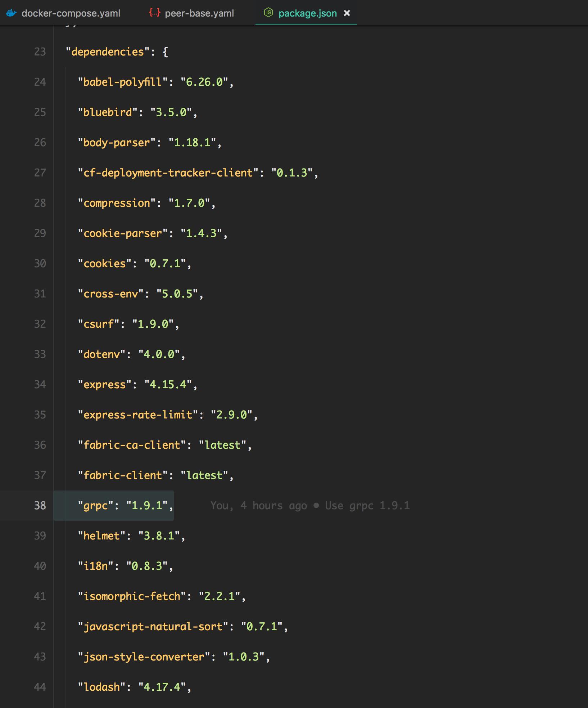Click the "1.4.3" version value
Viewport: 588px width, 708px height.
(x=202, y=233)
